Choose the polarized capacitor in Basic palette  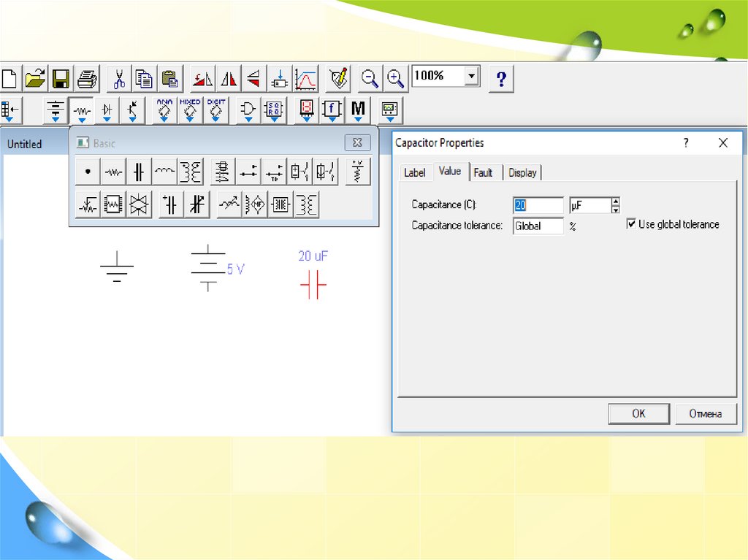tap(170, 205)
